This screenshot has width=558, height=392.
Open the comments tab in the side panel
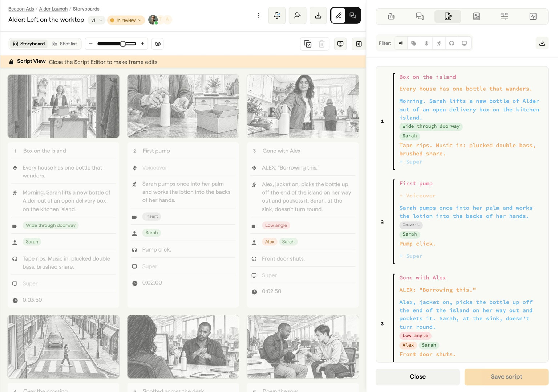(x=420, y=16)
